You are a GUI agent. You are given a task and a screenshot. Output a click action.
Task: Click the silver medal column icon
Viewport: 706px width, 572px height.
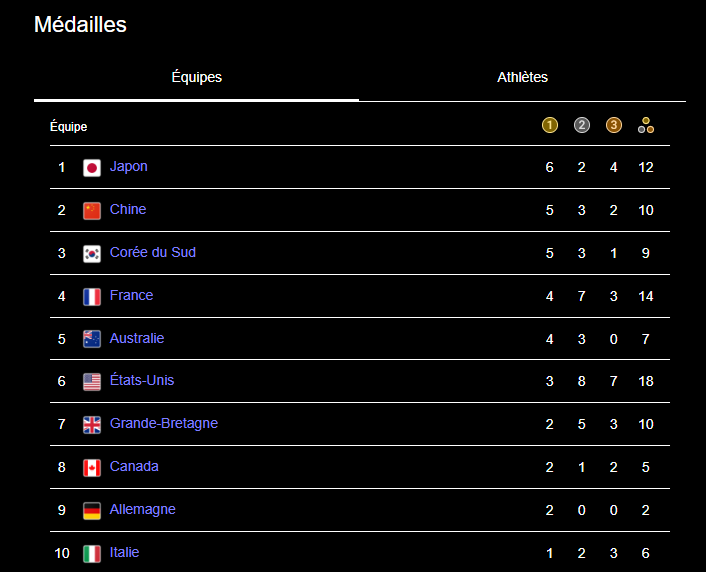click(582, 125)
